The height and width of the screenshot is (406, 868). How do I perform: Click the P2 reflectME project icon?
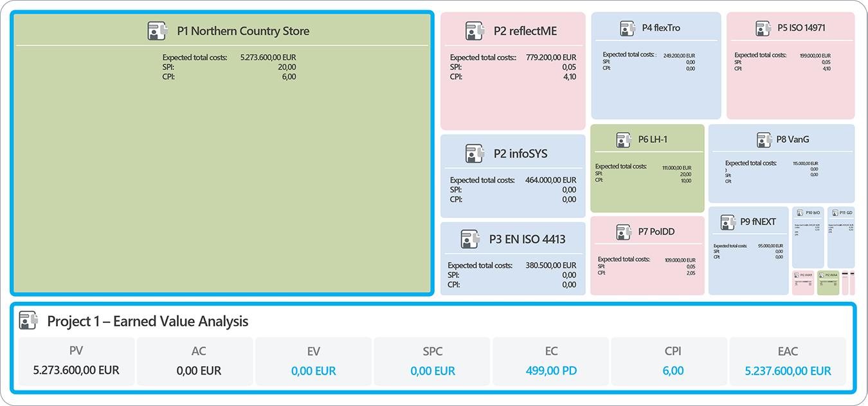(x=475, y=31)
